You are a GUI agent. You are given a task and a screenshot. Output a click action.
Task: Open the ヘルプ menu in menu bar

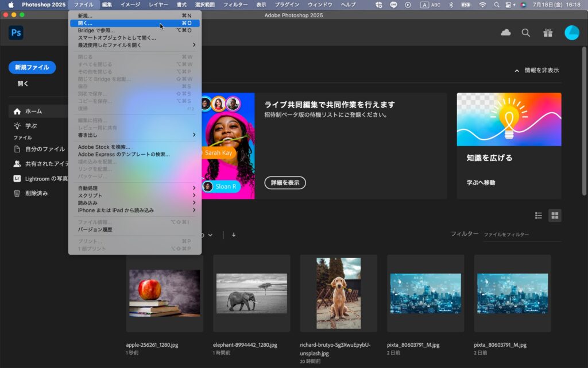pos(348,5)
